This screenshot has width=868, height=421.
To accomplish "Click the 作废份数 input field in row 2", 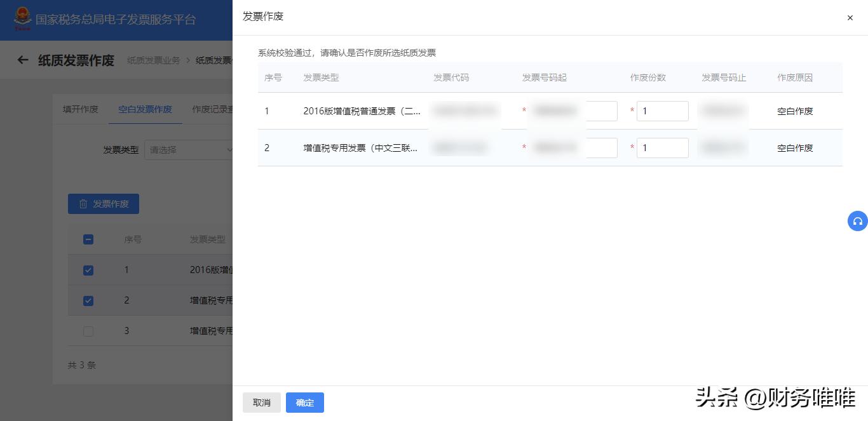I will click(x=663, y=147).
